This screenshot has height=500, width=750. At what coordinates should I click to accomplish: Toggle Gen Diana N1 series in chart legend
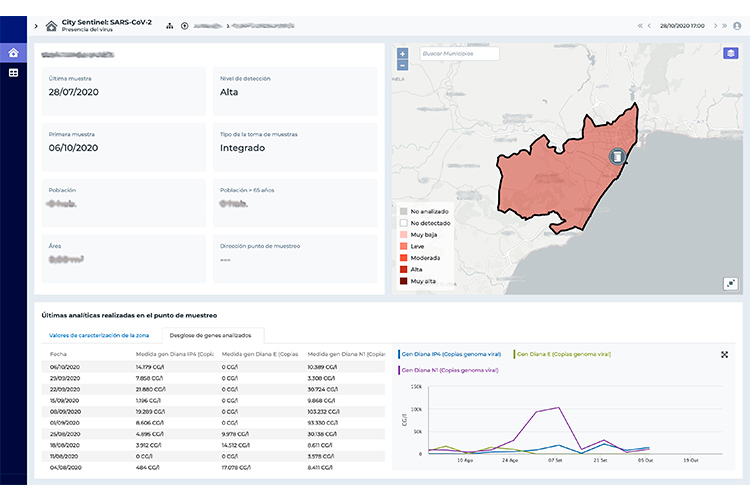(x=449, y=370)
